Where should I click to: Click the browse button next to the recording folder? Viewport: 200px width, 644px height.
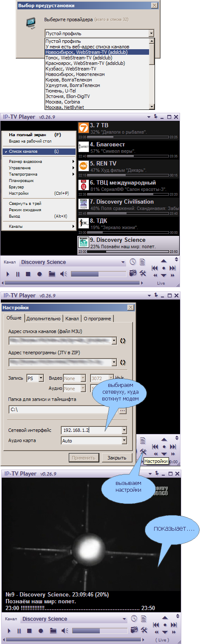[x=123, y=410]
